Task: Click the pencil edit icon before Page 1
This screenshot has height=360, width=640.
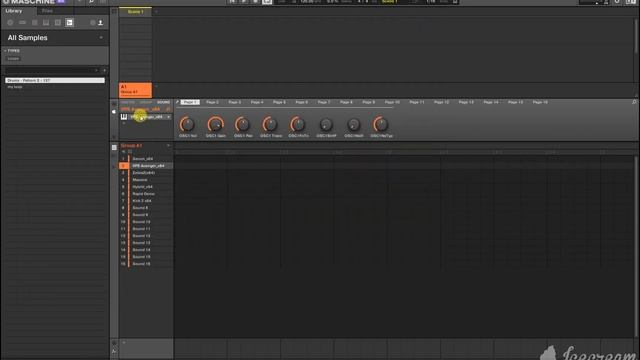Action: [x=177, y=102]
